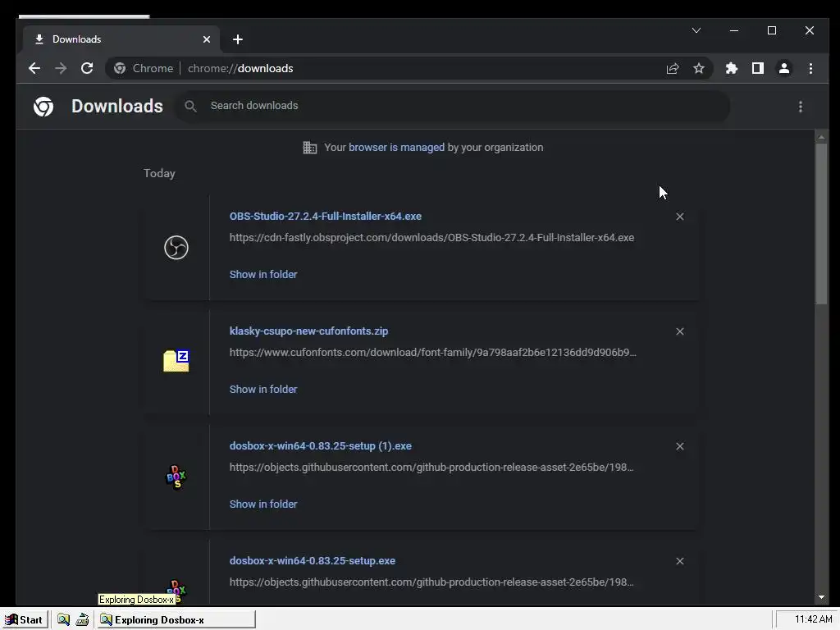This screenshot has height=630, width=840.
Task: Open OBS-Studio-27.2.4-Full-Installer-x64.exe file link
Action: pyautogui.click(x=325, y=216)
